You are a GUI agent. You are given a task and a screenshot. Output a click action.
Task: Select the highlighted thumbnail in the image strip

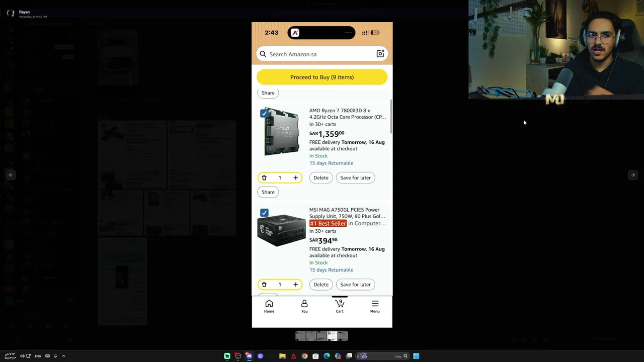pyautogui.click(x=332, y=336)
